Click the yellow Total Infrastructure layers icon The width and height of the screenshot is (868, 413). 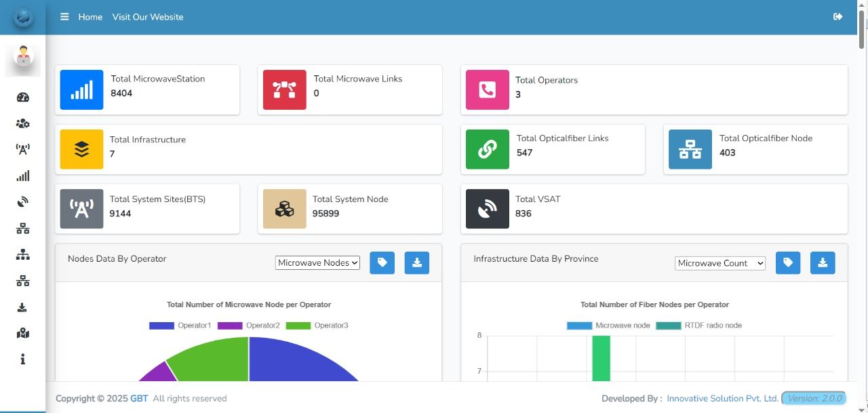click(82, 149)
